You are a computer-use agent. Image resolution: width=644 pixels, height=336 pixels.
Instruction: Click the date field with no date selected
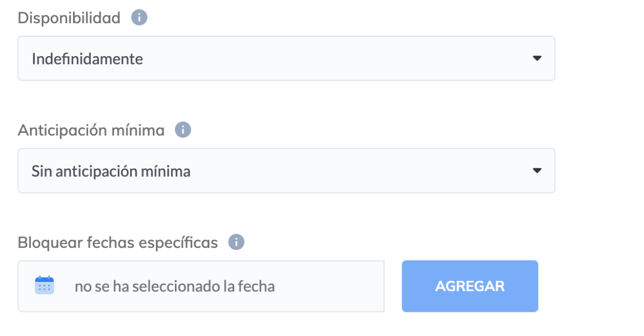201,286
